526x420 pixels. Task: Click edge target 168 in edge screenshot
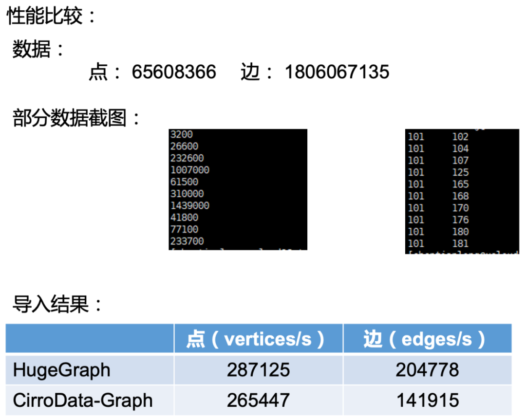[460, 196]
